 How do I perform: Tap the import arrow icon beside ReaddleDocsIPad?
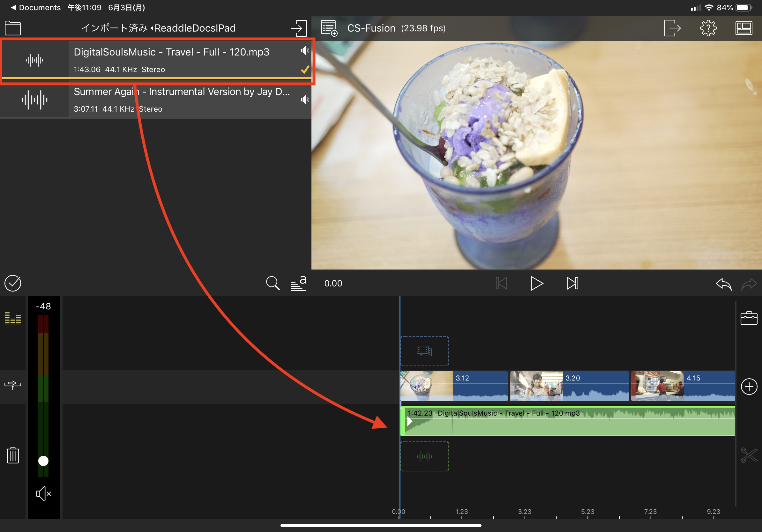click(x=298, y=28)
